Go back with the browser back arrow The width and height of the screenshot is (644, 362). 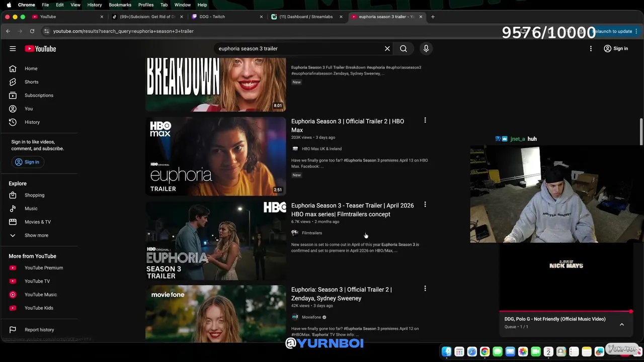(x=8, y=31)
